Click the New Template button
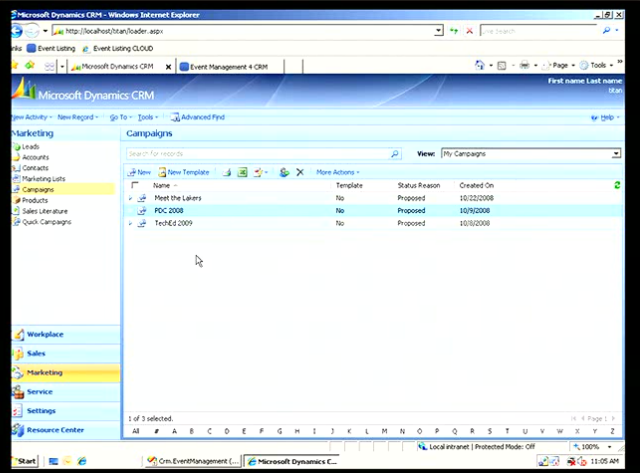The image size is (640, 473). 183,172
